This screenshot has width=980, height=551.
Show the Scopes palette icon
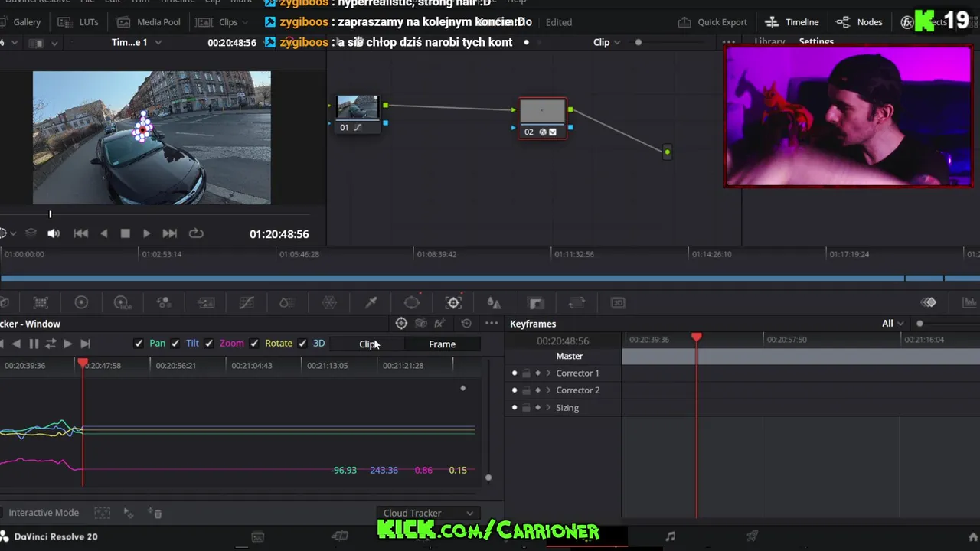(x=969, y=302)
